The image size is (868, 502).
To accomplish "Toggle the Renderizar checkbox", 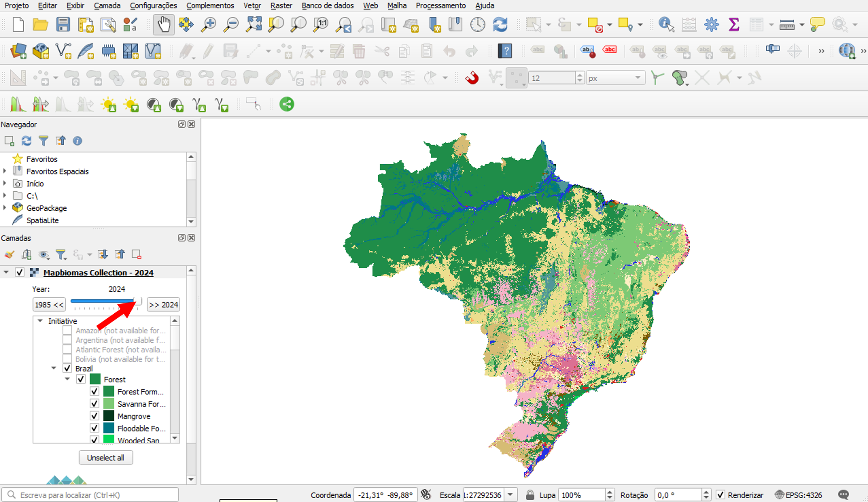I will click(x=720, y=495).
